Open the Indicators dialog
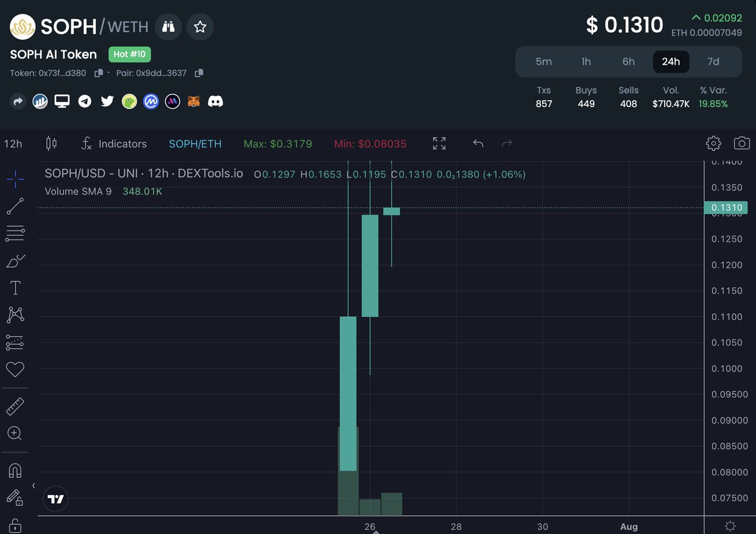 115,144
